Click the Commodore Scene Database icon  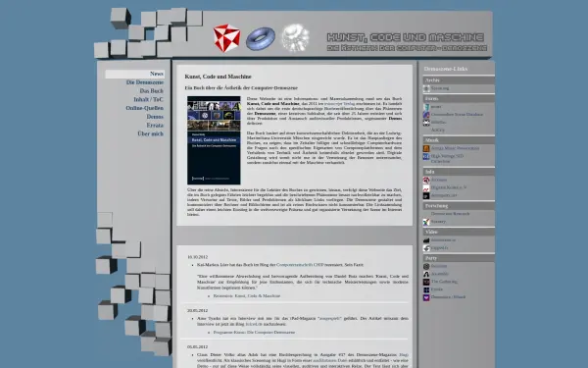pyautogui.click(x=426, y=115)
